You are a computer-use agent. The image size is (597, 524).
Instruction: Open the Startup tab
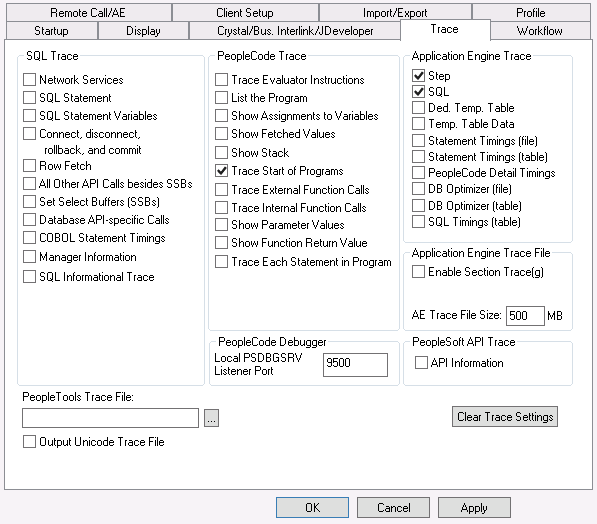[51, 30]
